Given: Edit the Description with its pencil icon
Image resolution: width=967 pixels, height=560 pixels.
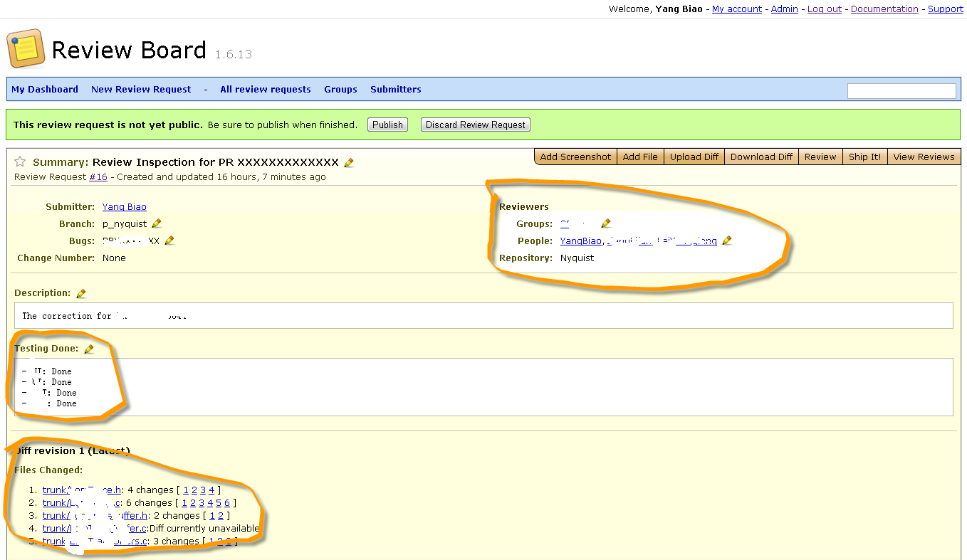Looking at the screenshot, I should point(81,293).
